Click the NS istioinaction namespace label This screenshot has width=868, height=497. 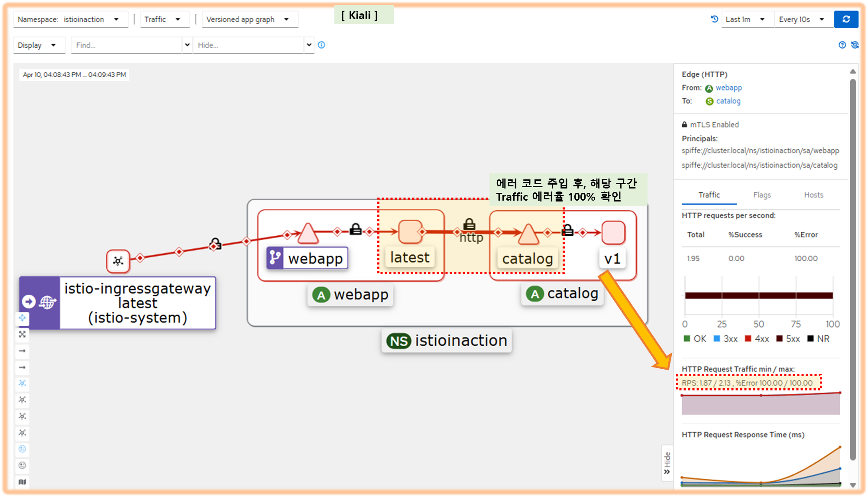[447, 341]
